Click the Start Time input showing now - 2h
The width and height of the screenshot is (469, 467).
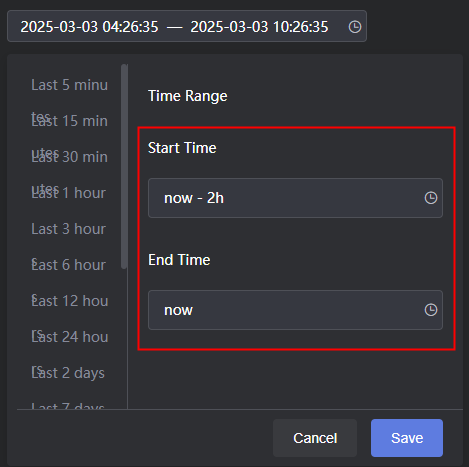(x=295, y=198)
